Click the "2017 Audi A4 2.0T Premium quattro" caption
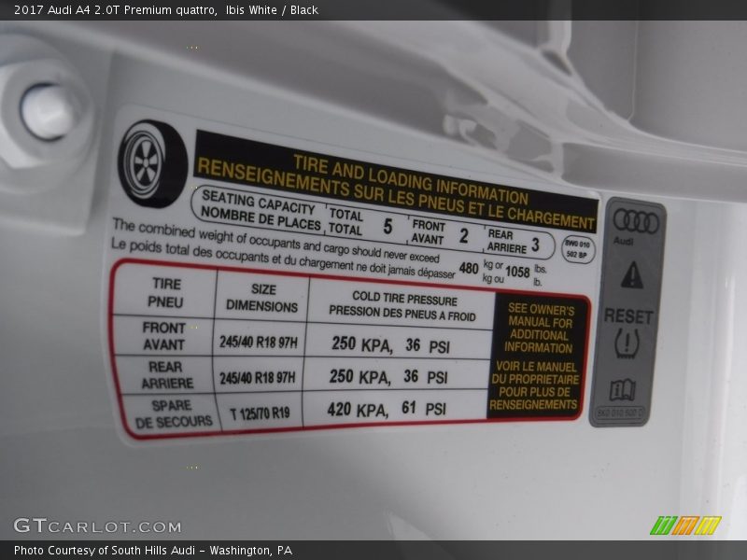The image size is (747, 560). click(115, 10)
